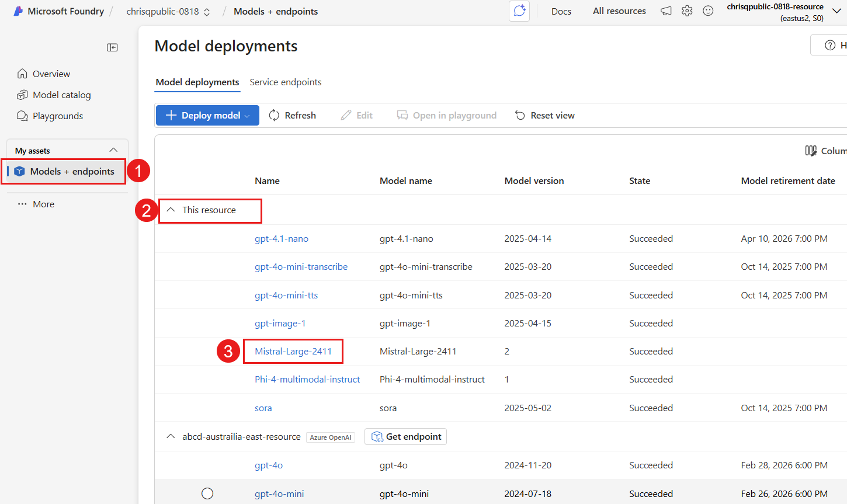Open the gpt-4.1-nano deployment link
The image size is (847, 504).
pyautogui.click(x=282, y=238)
